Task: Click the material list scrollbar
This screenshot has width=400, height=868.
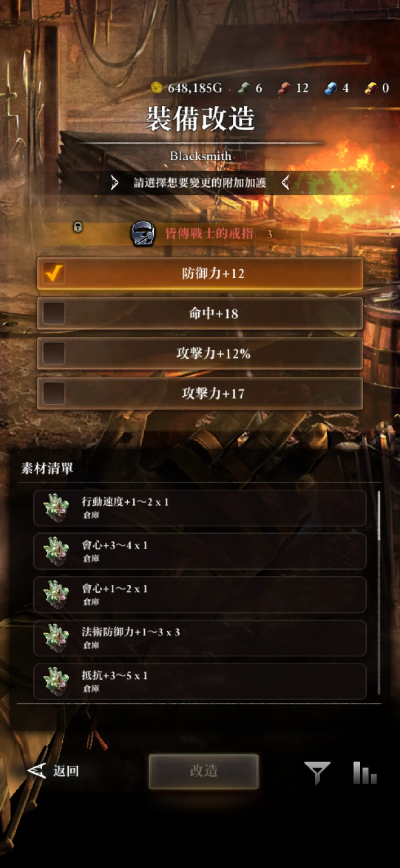Action: (x=379, y=592)
